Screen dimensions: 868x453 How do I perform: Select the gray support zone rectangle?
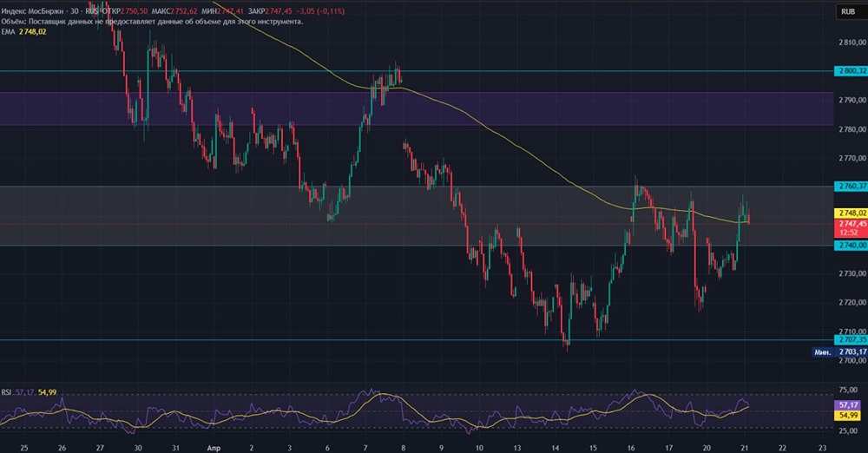417,215
